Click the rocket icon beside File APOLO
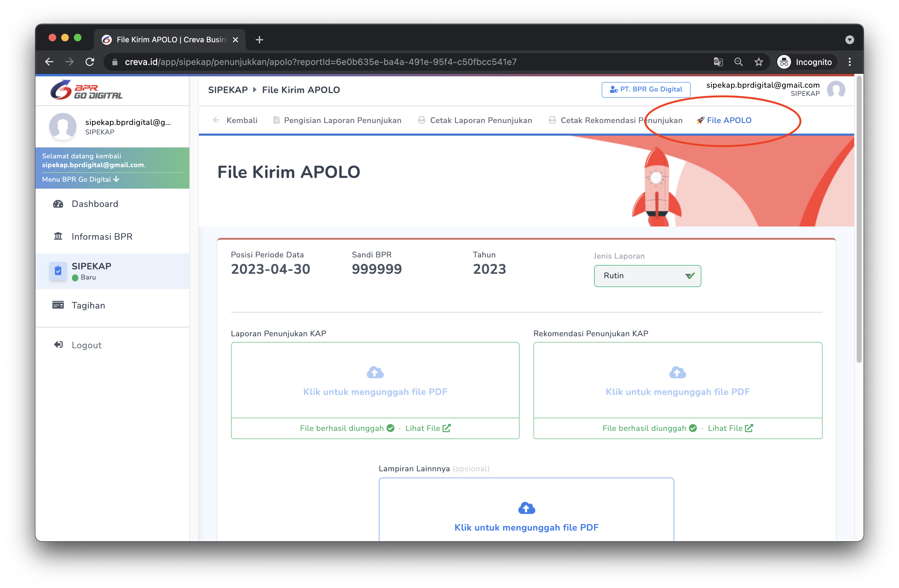 point(700,120)
